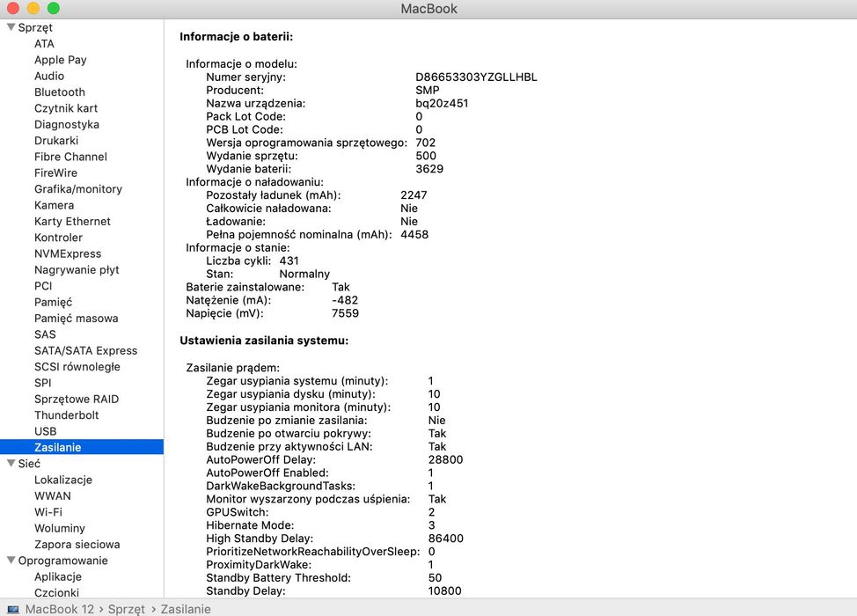
Task: Select FireWire in the sidebar
Action: click(x=55, y=172)
